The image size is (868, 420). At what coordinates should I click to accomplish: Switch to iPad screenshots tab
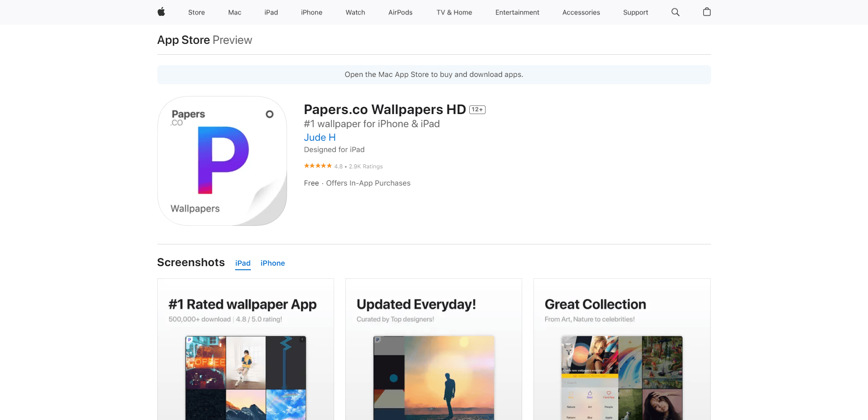[243, 263]
